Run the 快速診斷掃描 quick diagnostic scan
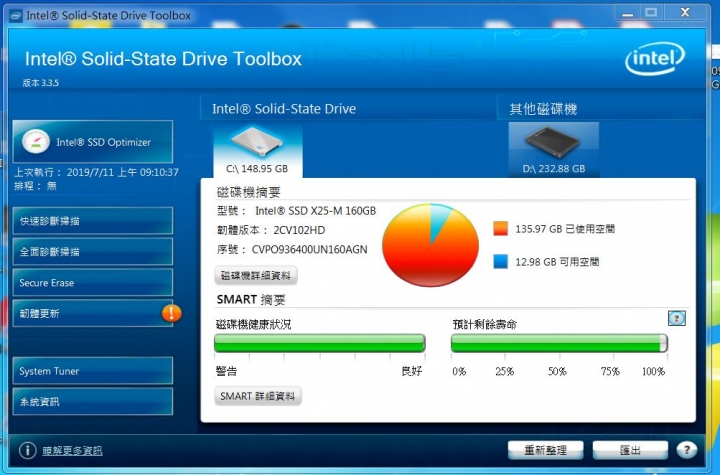The image size is (720, 475). coord(93,221)
